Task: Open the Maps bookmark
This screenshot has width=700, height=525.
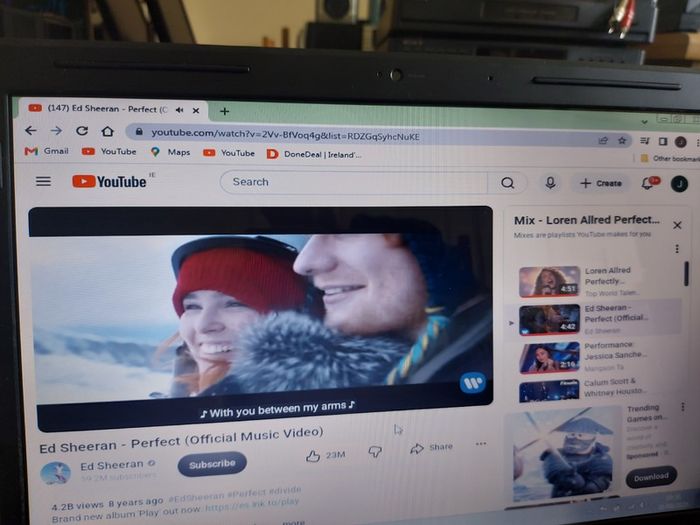Action: pyautogui.click(x=171, y=152)
